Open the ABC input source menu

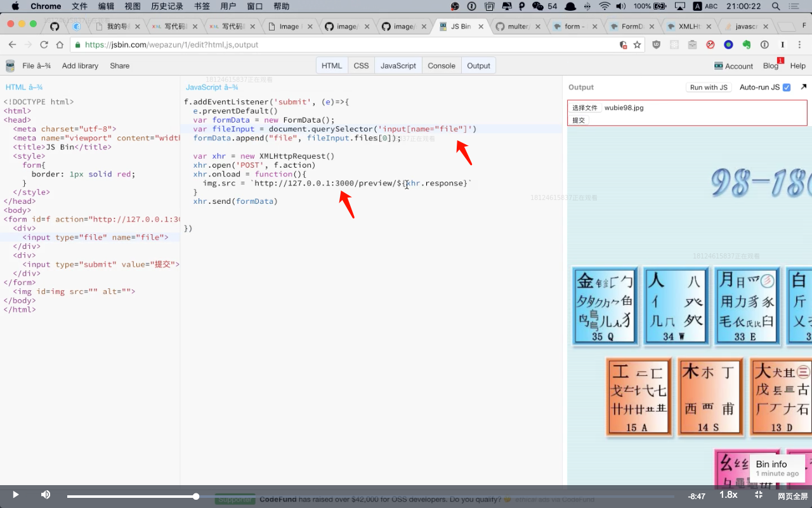pos(705,6)
